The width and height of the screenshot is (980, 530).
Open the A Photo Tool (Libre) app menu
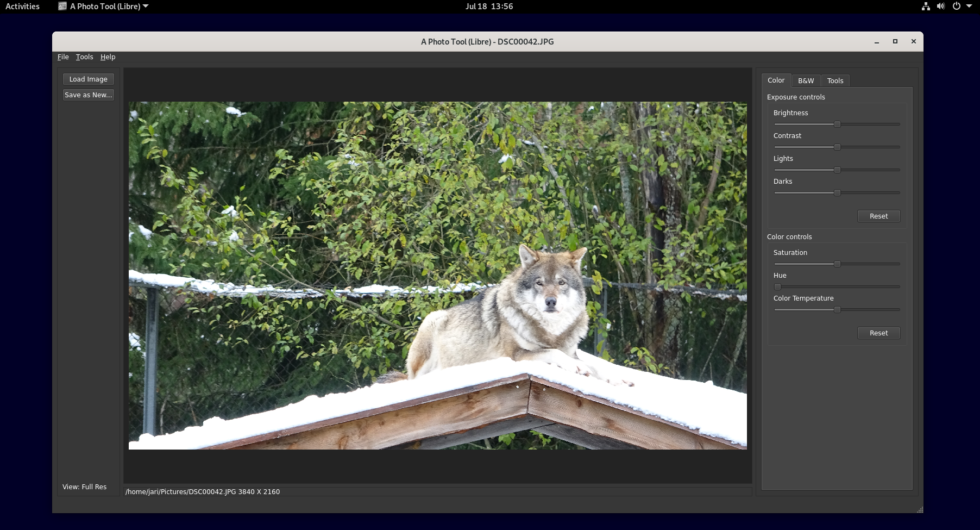pos(103,7)
